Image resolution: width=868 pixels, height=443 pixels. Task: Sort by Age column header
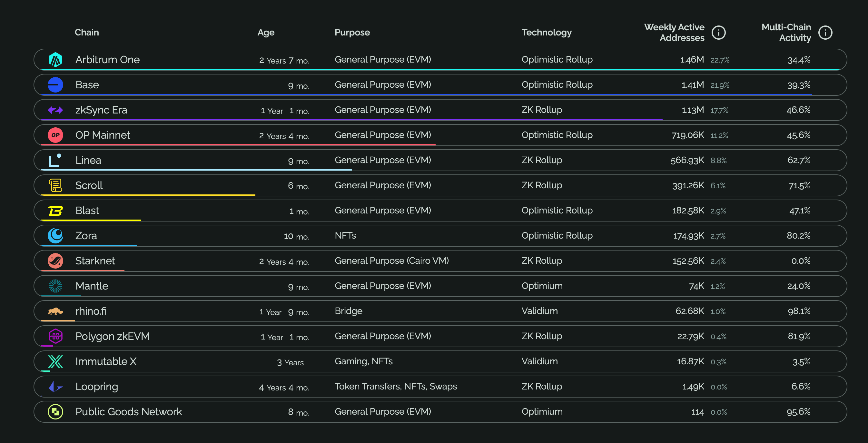click(x=265, y=32)
